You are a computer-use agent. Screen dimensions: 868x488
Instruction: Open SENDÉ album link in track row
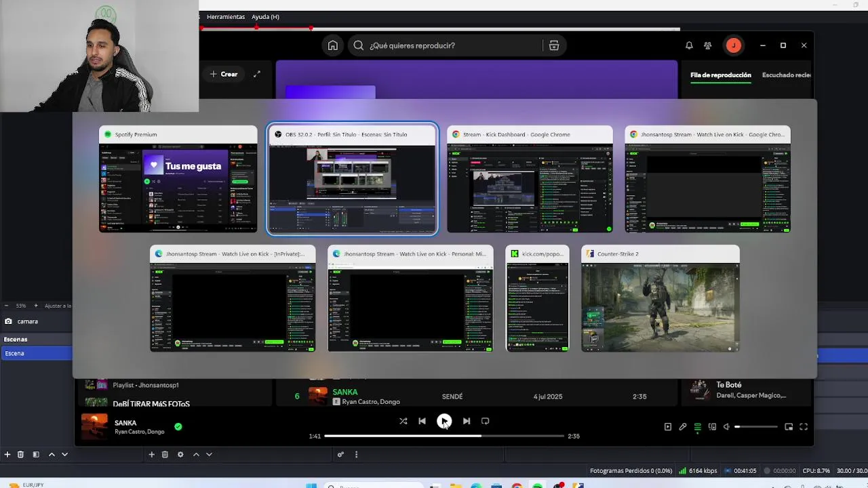(452, 396)
